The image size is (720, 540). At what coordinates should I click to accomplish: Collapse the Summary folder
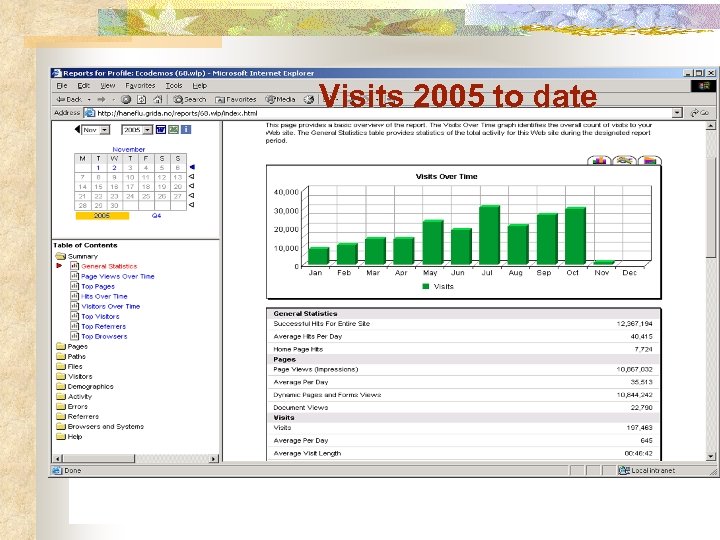pos(61,256)
